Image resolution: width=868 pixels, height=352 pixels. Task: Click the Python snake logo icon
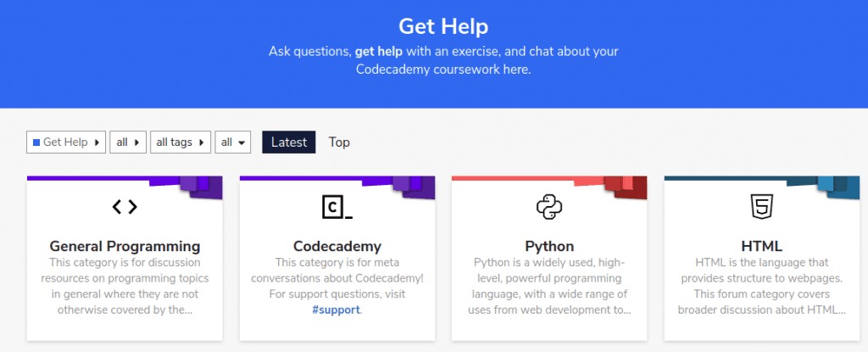pyautogui.click(x=549, y=207)
